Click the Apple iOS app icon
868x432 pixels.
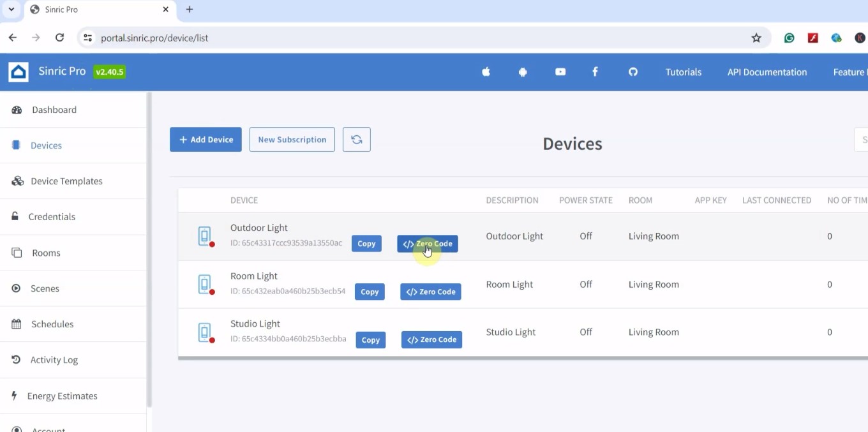[x=486, y=72]
